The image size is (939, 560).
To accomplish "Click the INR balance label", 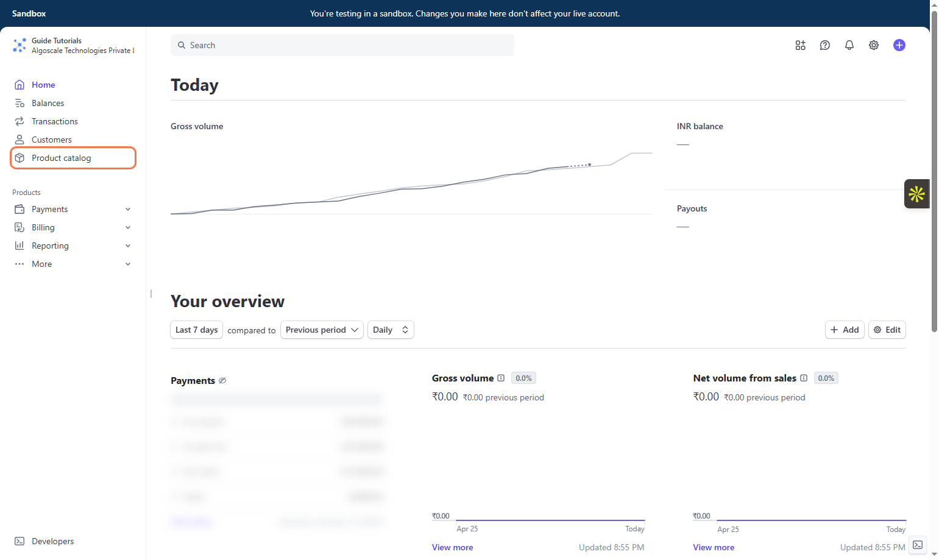I will pyautogui.click(x=700, y=126).
